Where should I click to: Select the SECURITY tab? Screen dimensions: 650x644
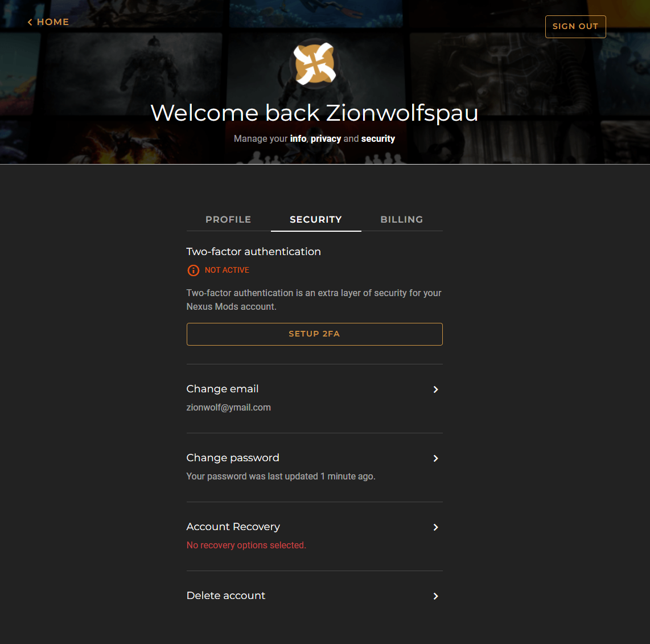pos(316,219)
